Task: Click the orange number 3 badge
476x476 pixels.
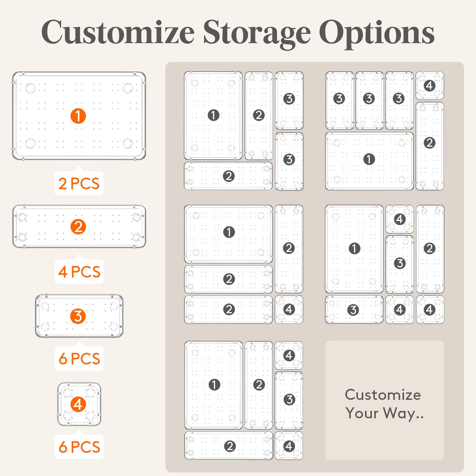Action: pyautogui.click(x=78, y=316)
